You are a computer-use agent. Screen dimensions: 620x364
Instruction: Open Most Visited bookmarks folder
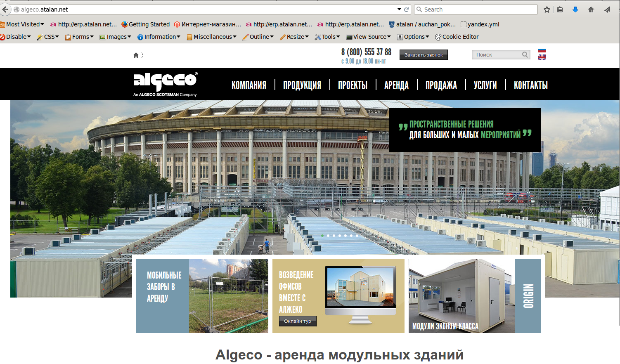[x=22, y=24]
